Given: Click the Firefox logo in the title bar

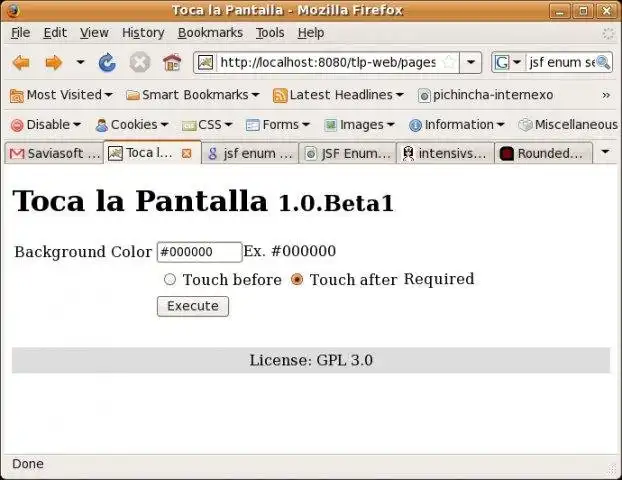Looking at the screenshot, I should tap(13, 10).
